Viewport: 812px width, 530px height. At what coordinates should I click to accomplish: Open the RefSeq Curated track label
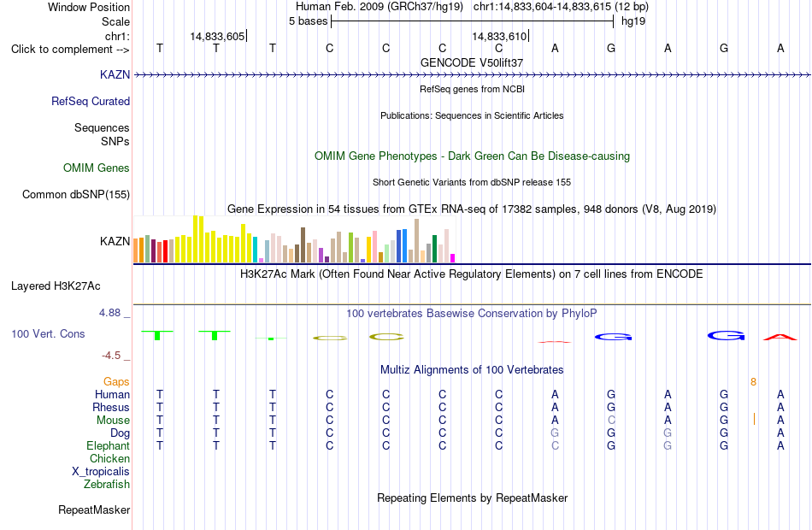90,101
